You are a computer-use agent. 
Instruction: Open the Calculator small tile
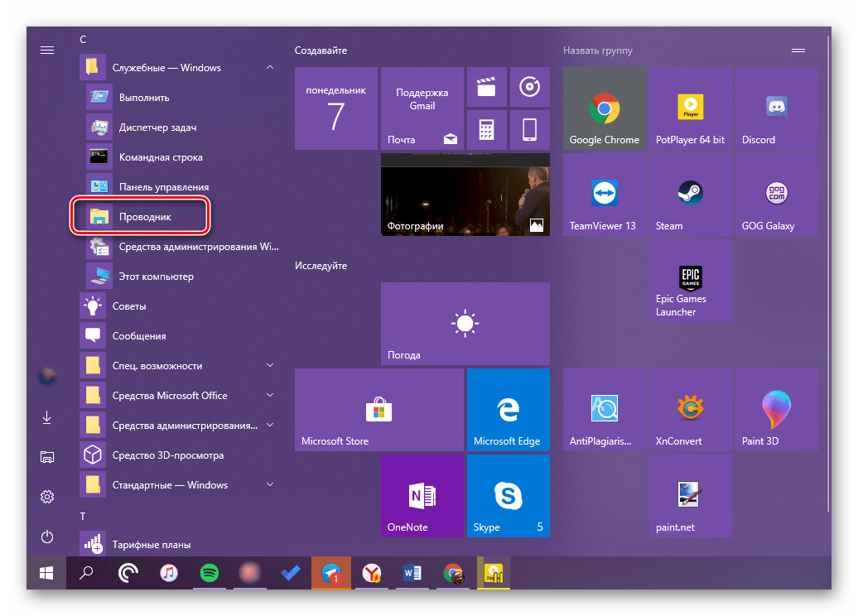[486, 130]
